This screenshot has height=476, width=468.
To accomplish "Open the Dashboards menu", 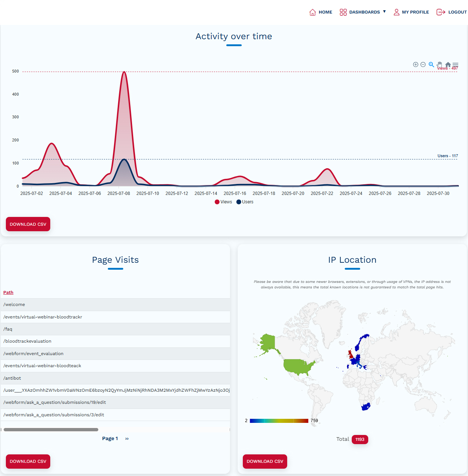I will tap(364, 12).
